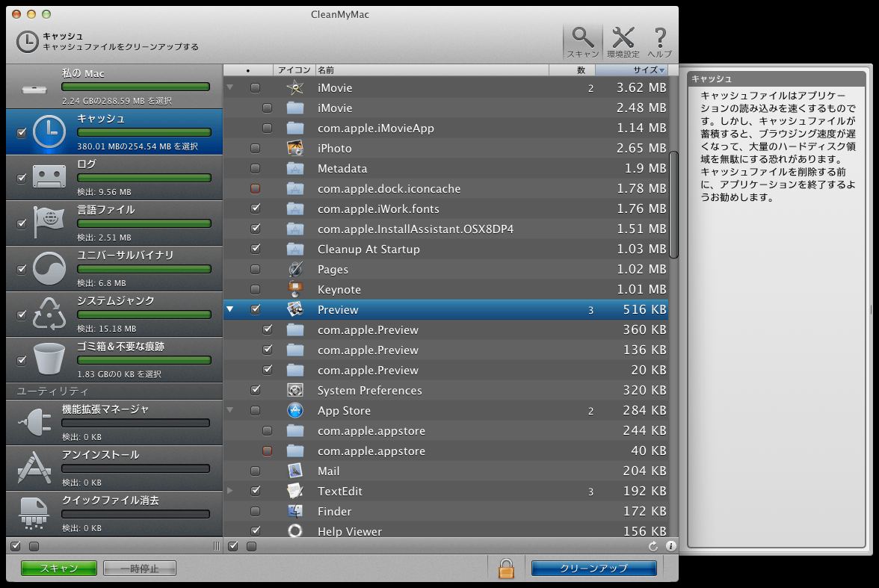The width and height of the screenshot is (879, 588).
Task: Uncheck all sidebar items using empty box
Action: tap(34, 546)
